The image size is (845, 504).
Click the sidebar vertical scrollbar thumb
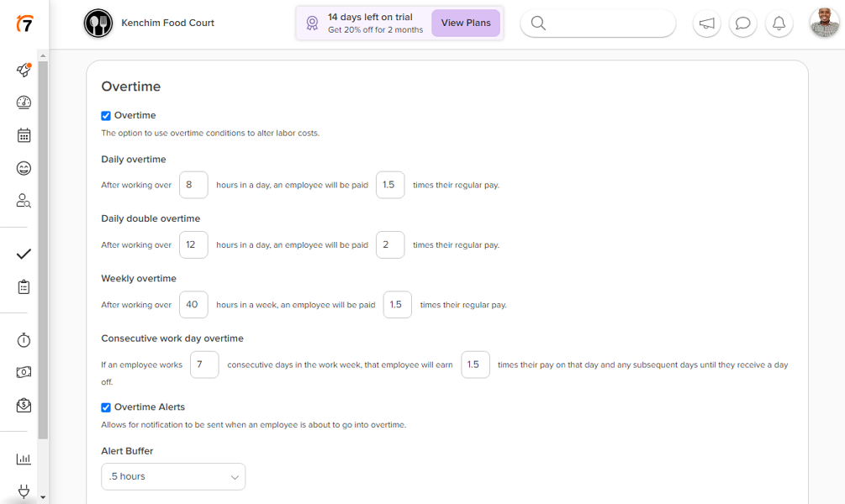[43, 249]
